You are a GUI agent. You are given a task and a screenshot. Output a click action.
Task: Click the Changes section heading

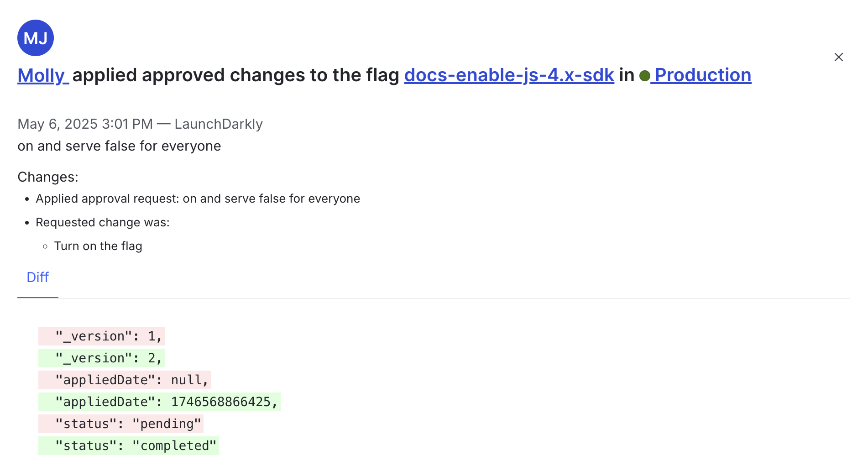coord(47,176)
